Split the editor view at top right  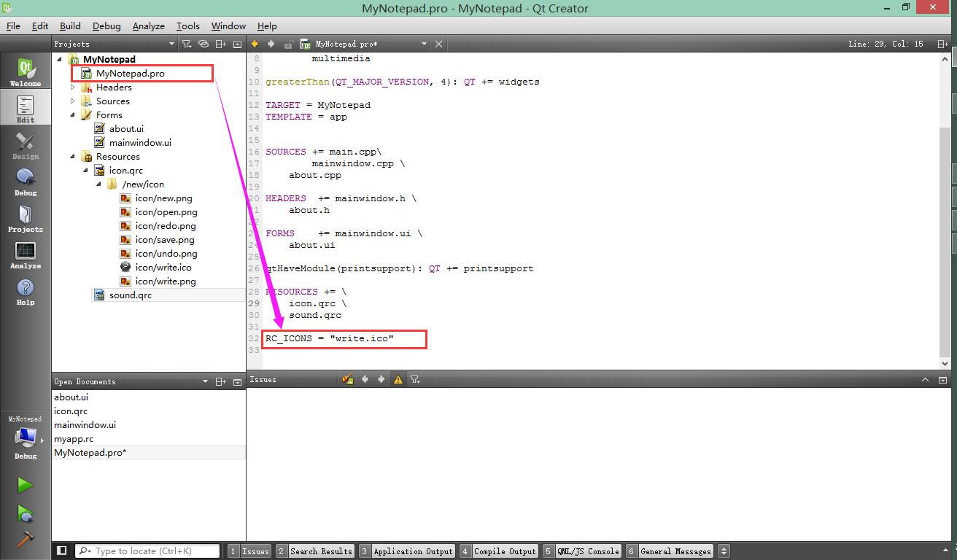[x=944, y=44]
